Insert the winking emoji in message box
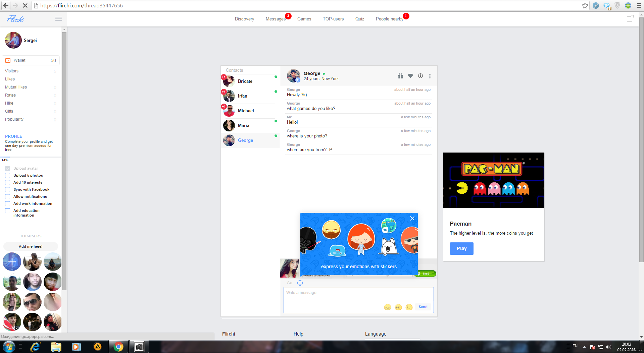The image size is (644, 353). (409, 307)
